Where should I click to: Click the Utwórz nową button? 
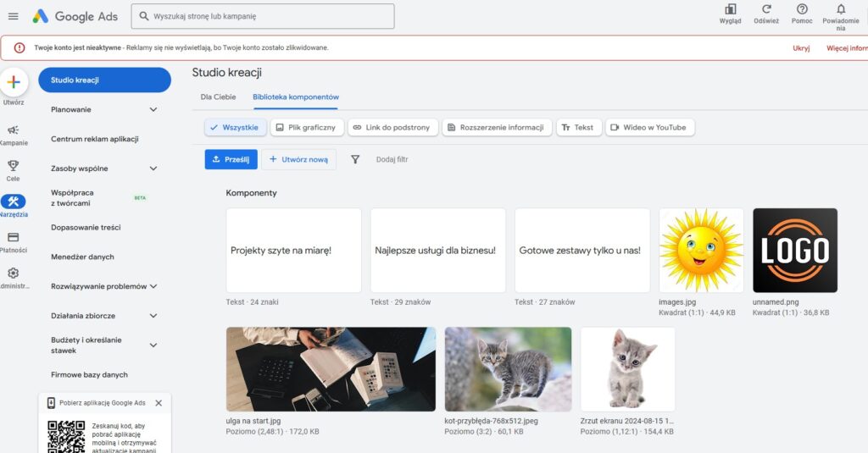299,159
